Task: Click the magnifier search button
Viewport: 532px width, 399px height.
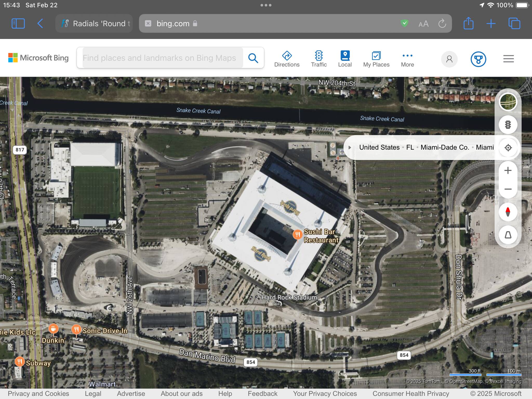Action: [x=253, y=58]
